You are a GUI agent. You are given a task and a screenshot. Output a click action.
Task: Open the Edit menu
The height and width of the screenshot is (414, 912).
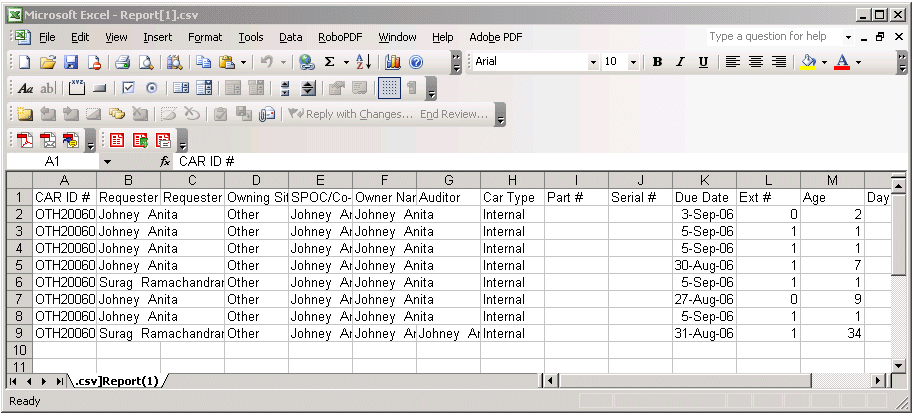click(80, 37)
